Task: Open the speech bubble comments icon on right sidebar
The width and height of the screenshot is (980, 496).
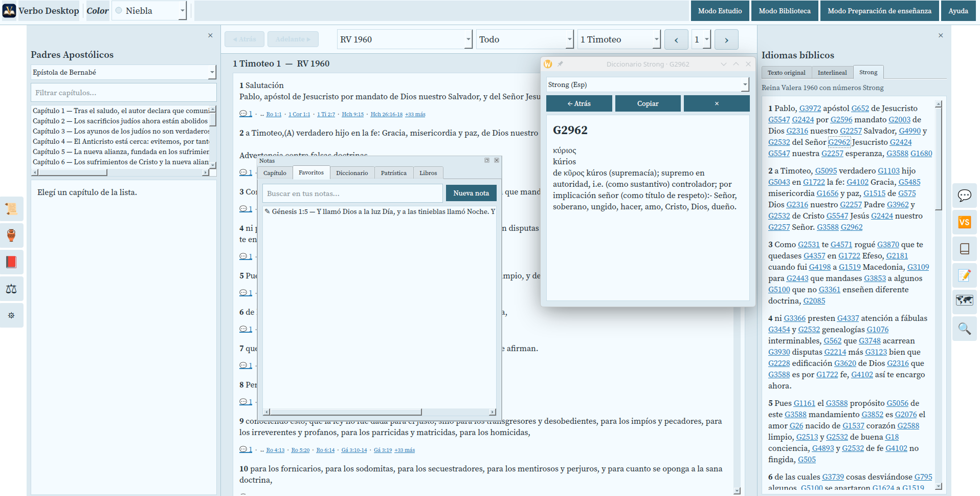Action: tap(965, 196)
